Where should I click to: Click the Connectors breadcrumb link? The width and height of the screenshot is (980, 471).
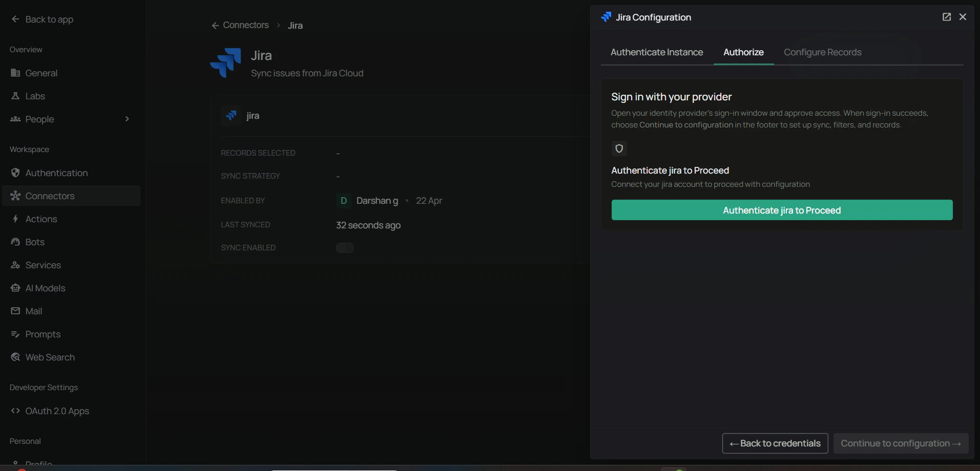click(246, 25)
